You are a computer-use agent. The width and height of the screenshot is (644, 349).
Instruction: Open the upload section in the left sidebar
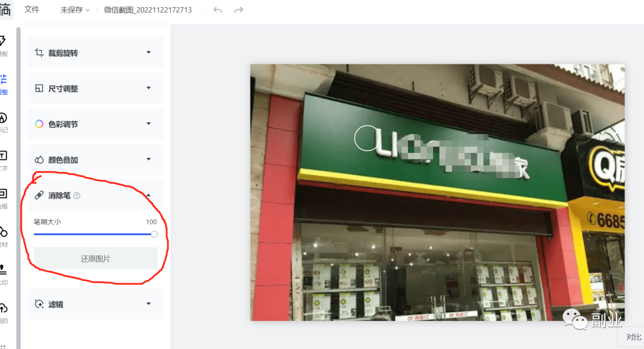[x=4, y=313]
